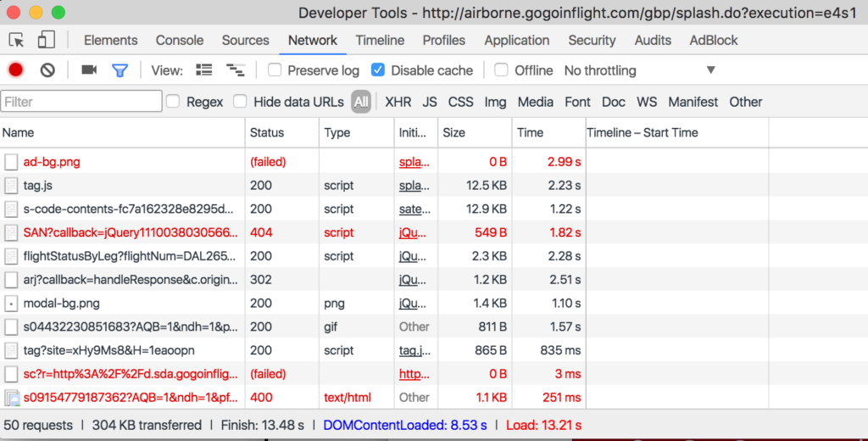Follow the http... initiator link for sc?r= request
The width and height of the screenshot is (868, 441).
click(415, 375)
